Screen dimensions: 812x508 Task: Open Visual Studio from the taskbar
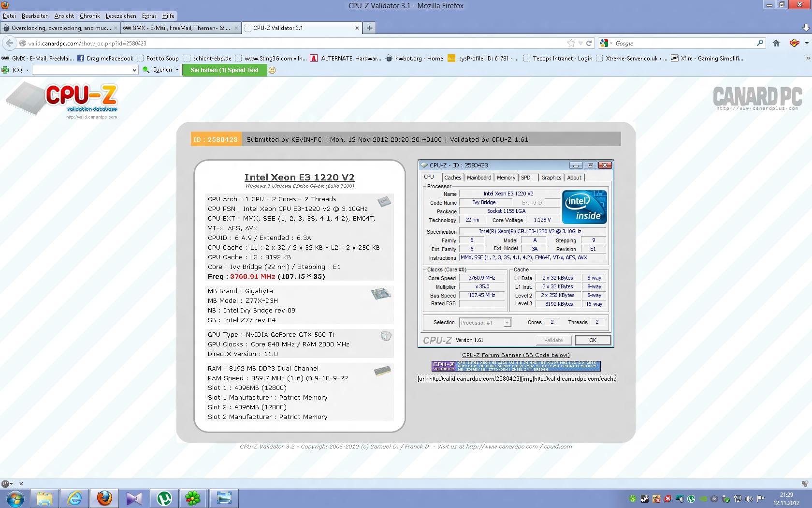point(134,498)
